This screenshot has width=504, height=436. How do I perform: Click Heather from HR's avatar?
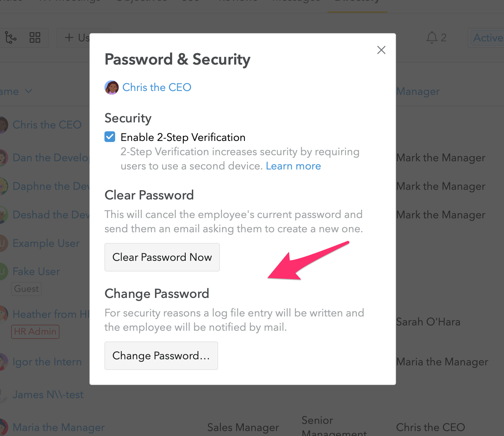click(3, 314)
